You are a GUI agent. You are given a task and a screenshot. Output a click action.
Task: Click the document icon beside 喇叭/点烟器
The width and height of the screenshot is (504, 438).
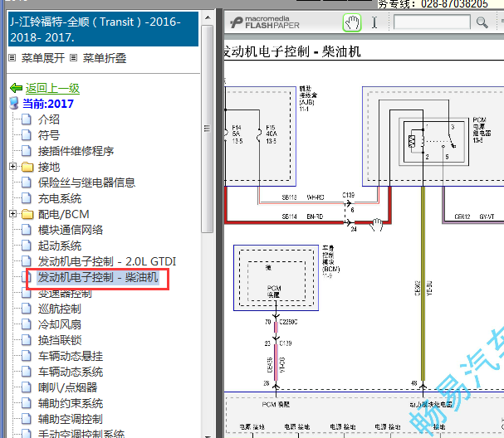tap(27, 387)
